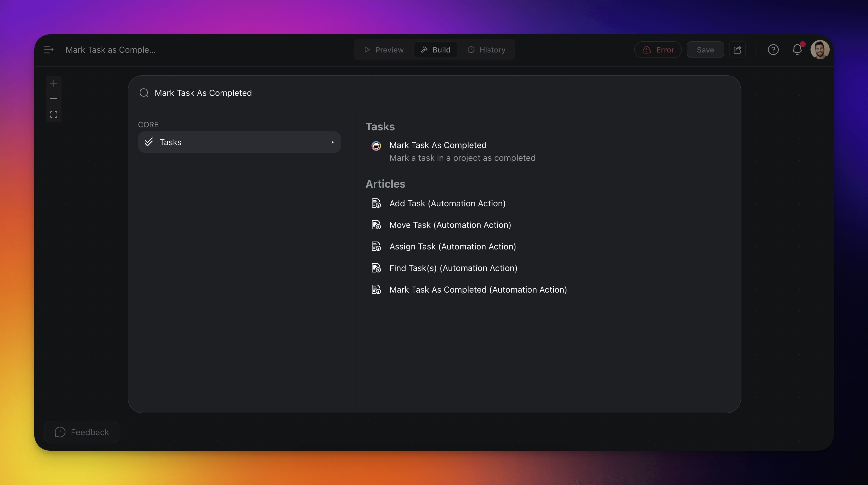Open the share/export icon
Screen dimensions: 868x485
[737, 50]
